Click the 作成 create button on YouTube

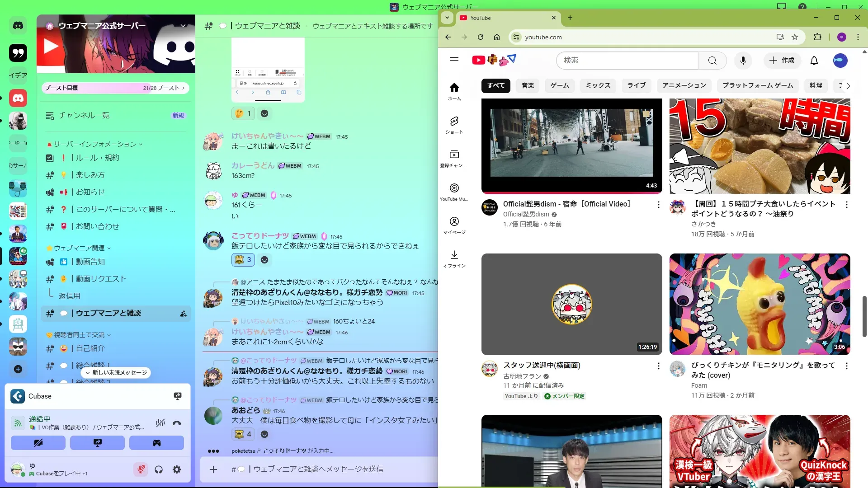tap(782, 60)
